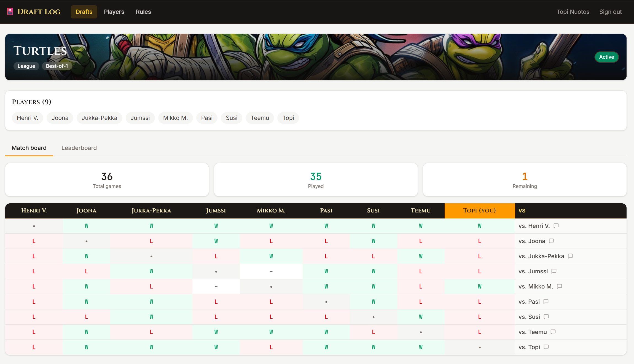Select the Mikko M. player chip
Image resolution: width=634 pixels, height=364 pixels.
tap(176, 118)
